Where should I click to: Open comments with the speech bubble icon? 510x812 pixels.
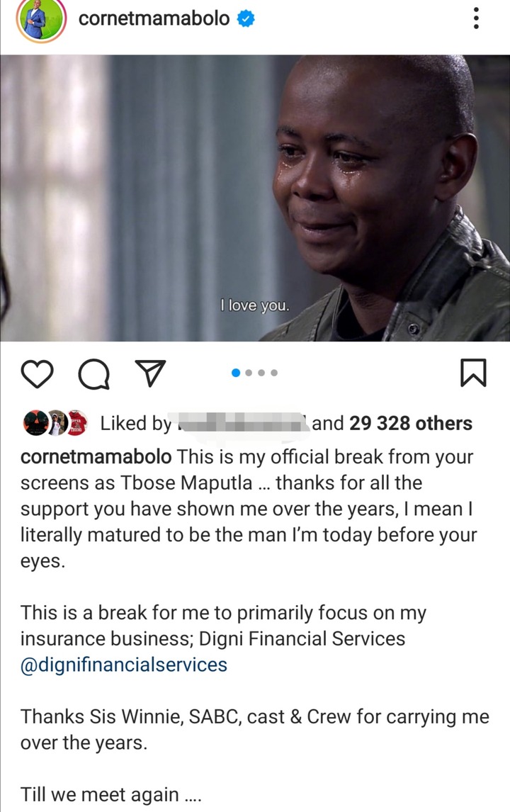point(93,373)
